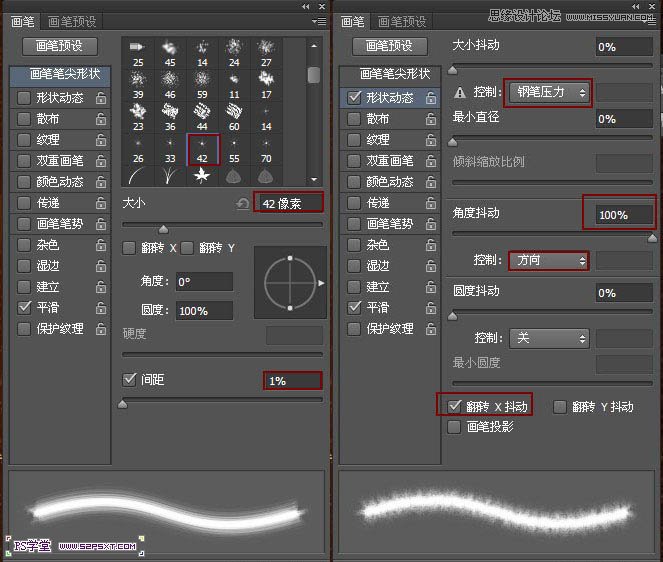Click 大小抖动 0% value field
This screenshot has height=562, width=663.
pyautogui.click(x=624, y=47)
